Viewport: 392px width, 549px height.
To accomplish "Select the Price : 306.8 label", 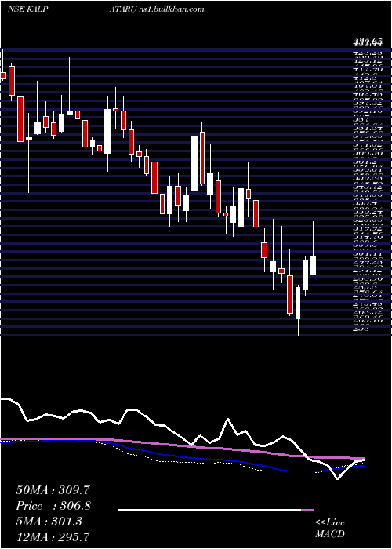I will pyautogui.click(x=53, y=506).
